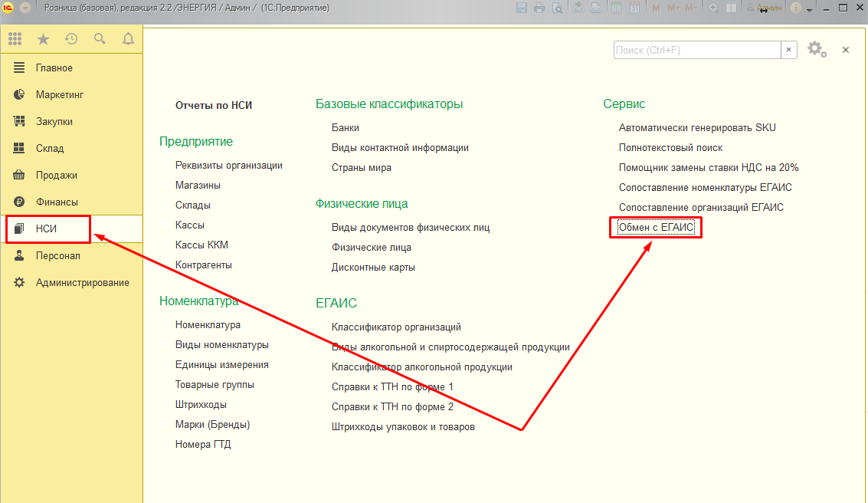The width and height of the screenshot is (868, 503).
Task: Open the Администрирование section
Action: point(71,282)
